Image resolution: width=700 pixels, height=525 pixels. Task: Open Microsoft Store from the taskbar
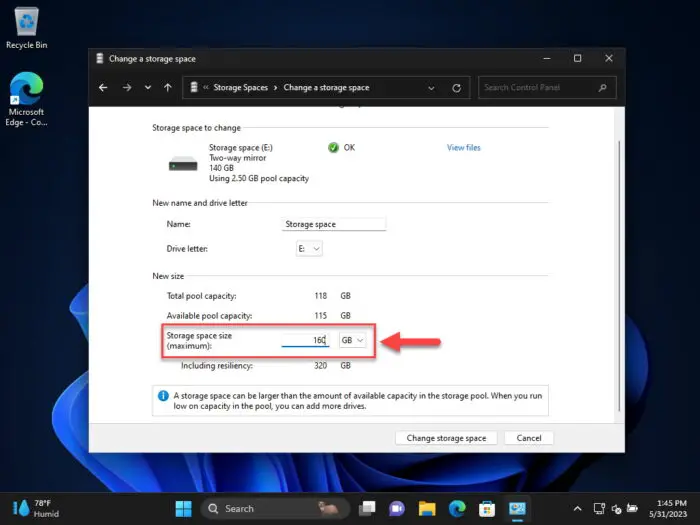487,508
